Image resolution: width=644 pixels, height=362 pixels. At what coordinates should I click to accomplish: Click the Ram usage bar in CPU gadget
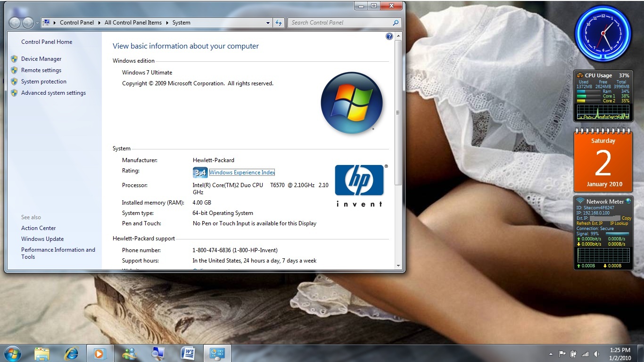(x=588, y=91)
